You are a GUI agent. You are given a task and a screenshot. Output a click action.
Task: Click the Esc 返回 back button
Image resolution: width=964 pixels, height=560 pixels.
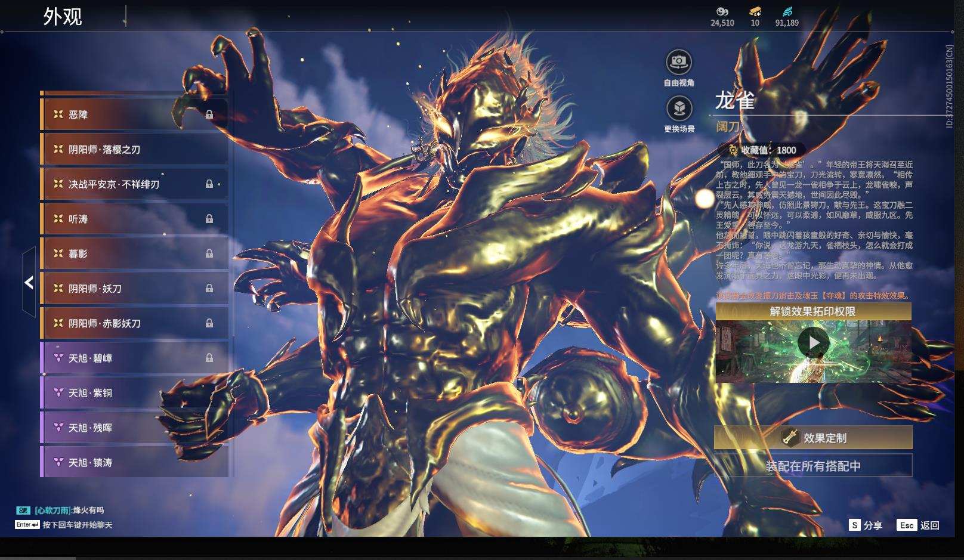(918, 525)
